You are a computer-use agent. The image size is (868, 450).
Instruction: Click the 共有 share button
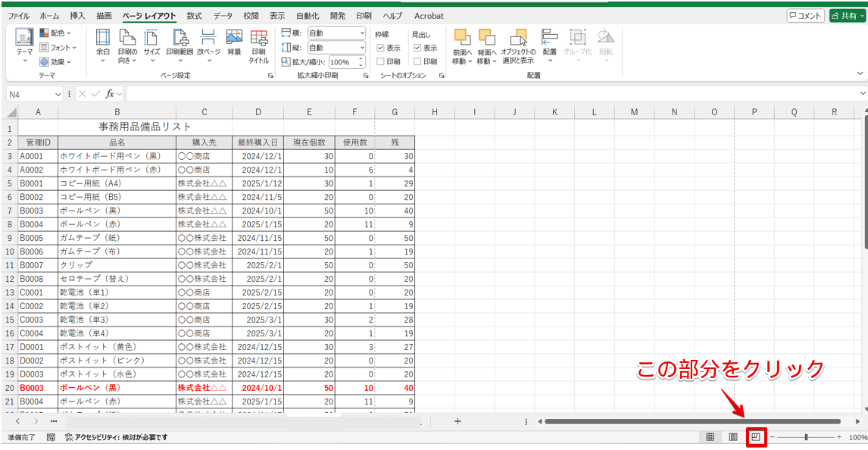[847, 16]
